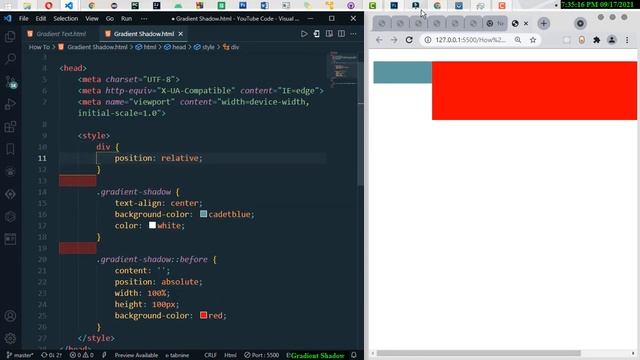The height and width of the screenshot is (360, 640).
Task: Bookmark this page with star icon
Action: (x=533, y=40)
